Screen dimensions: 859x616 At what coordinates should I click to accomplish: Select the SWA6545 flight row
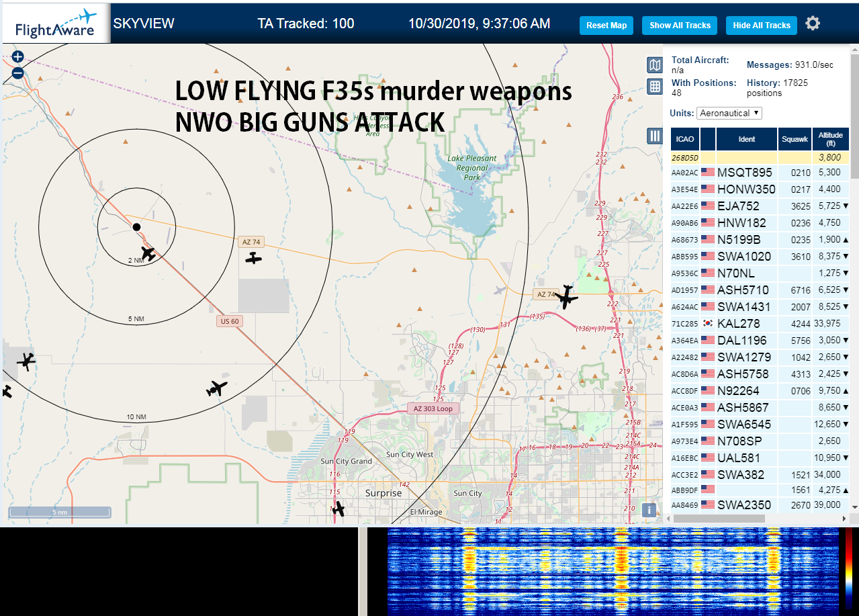click(x=760, y=425)
